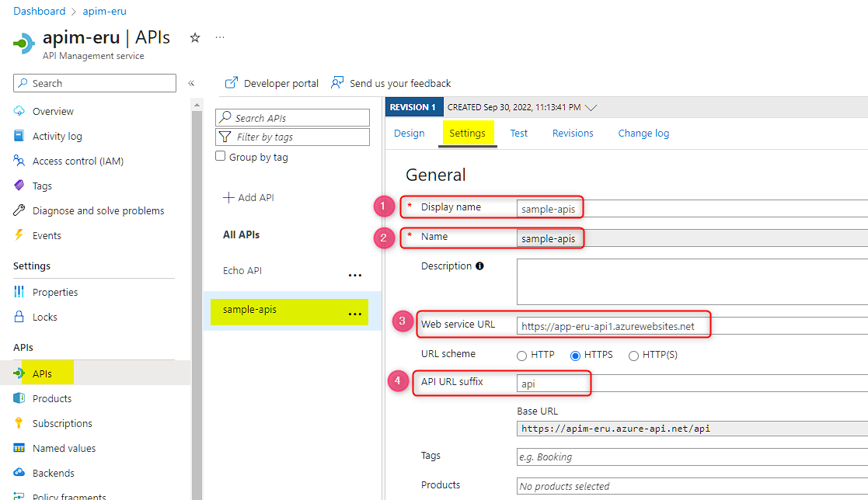Viewport: 868px width, 500px height.
Task: Click the Filter by tags funnel icon
Action: [x=225, y=137]
